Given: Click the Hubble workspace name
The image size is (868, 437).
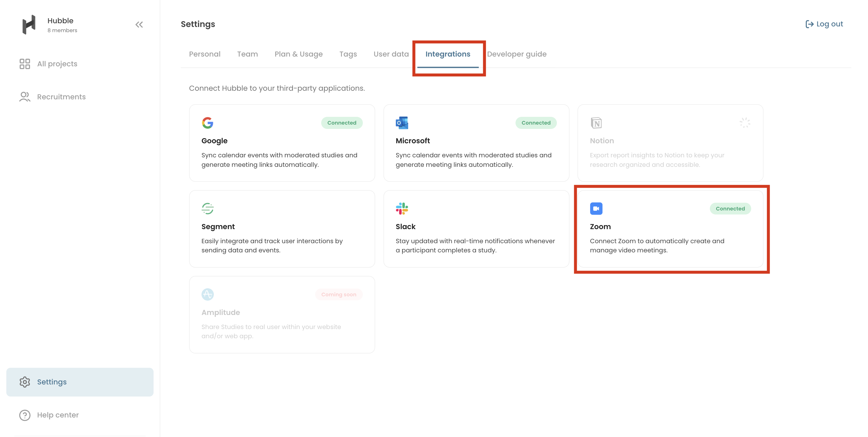Looking at the screenshot, I should point(60,21).
